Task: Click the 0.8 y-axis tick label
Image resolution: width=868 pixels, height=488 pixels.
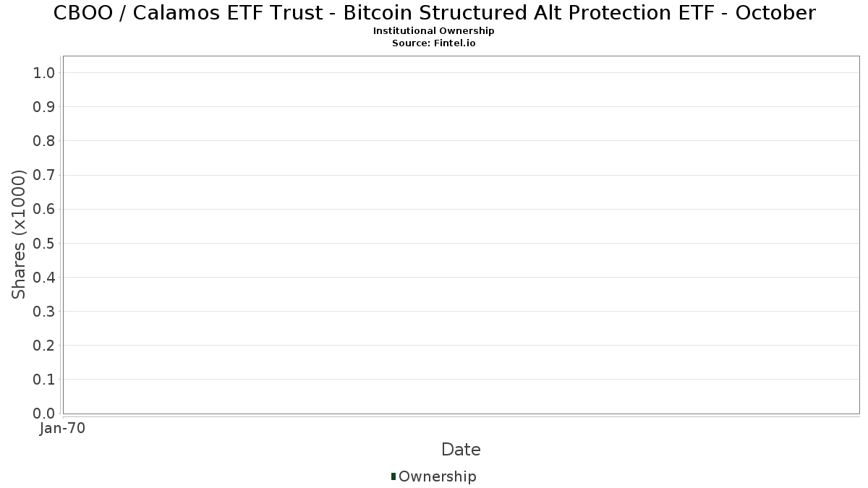Action: click(x=44, y=141)
